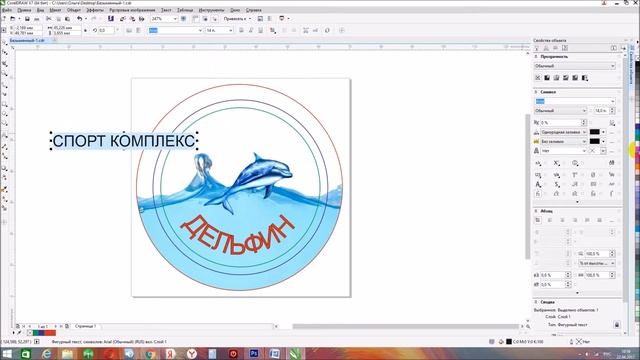Collapse the Paragraph section expander
Viewport: 640px width, 360px height.
(x=536, y=211)
